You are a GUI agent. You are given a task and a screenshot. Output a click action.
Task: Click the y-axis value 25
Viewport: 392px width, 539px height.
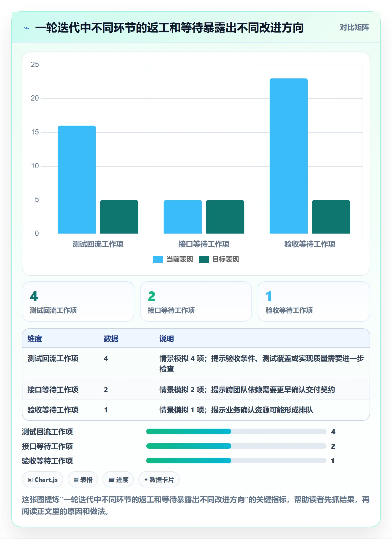pyautogui.click(x=35, y=65)
